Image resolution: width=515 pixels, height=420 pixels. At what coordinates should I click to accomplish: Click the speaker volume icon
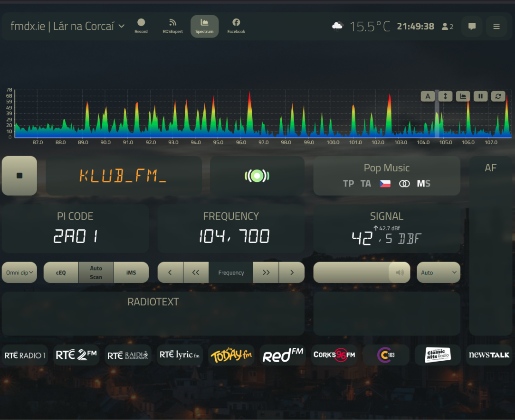pos(400,272)
